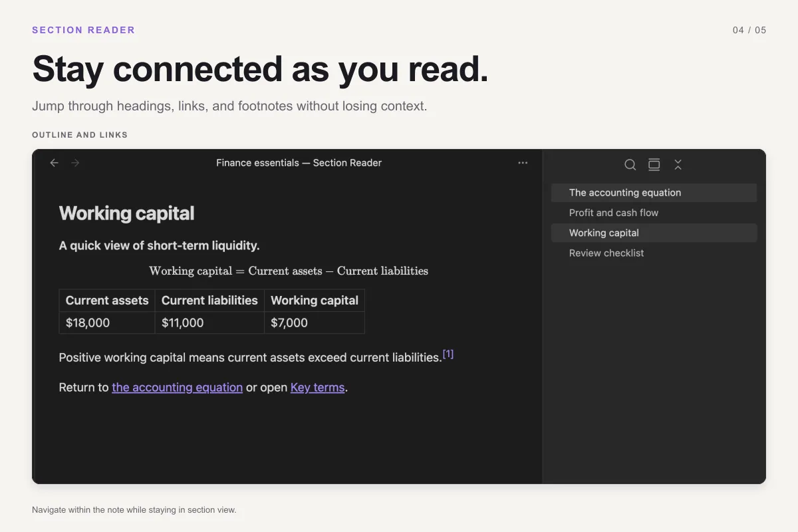Open Review checklist outline item
Image resolution: width=798 pixels, height=532 pixels.
(x=654, y=253)
